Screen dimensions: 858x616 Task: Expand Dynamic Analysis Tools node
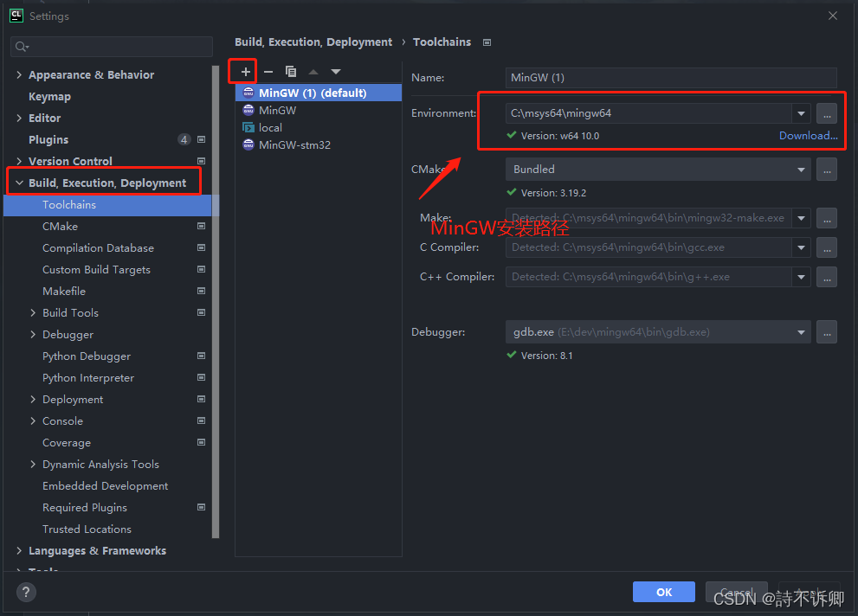pyautogui.click(x=33, y=464)
